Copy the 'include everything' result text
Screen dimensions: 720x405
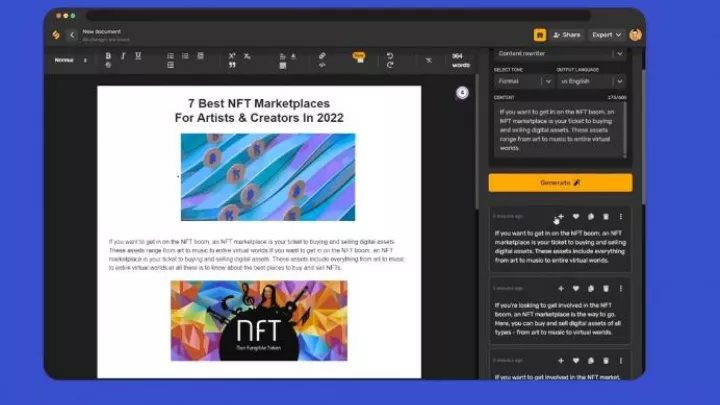pos(591,216)
